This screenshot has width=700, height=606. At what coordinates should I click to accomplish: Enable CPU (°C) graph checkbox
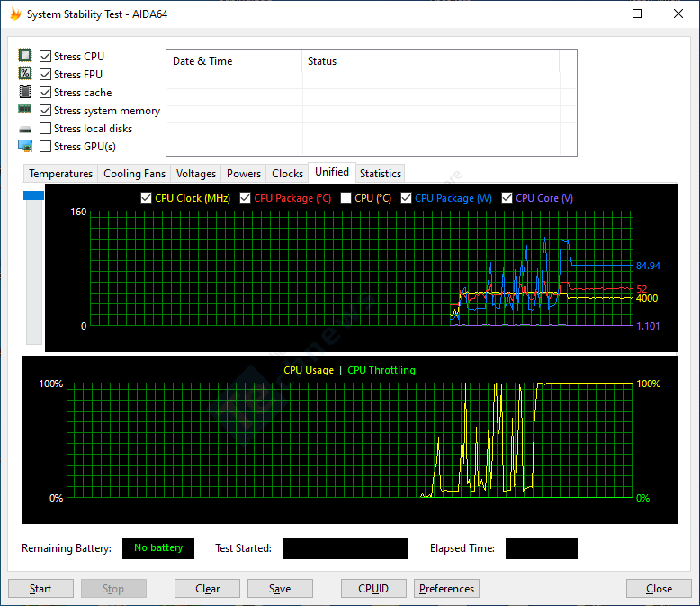346,197
